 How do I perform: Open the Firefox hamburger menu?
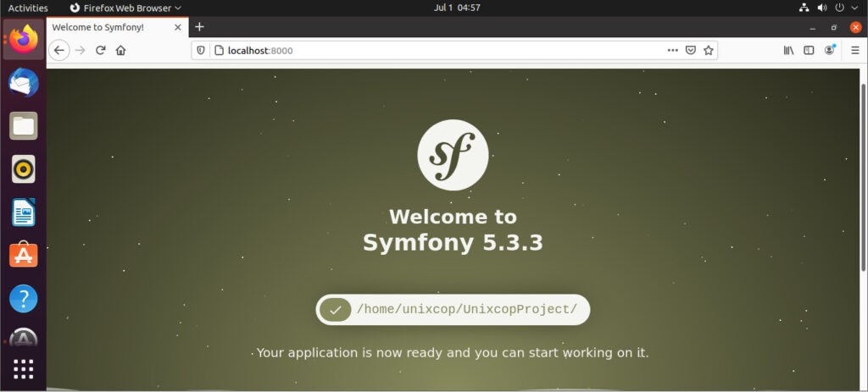854,50
